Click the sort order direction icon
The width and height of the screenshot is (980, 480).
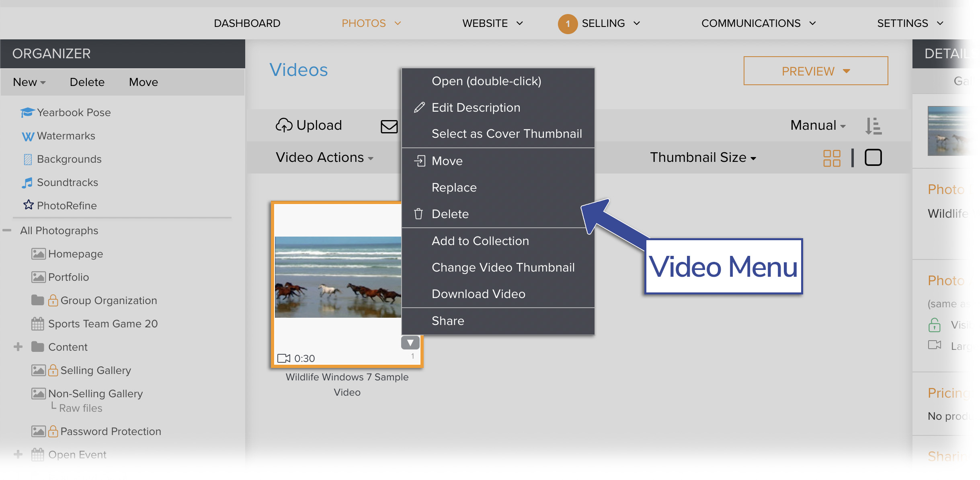click(x=873, y=126)
